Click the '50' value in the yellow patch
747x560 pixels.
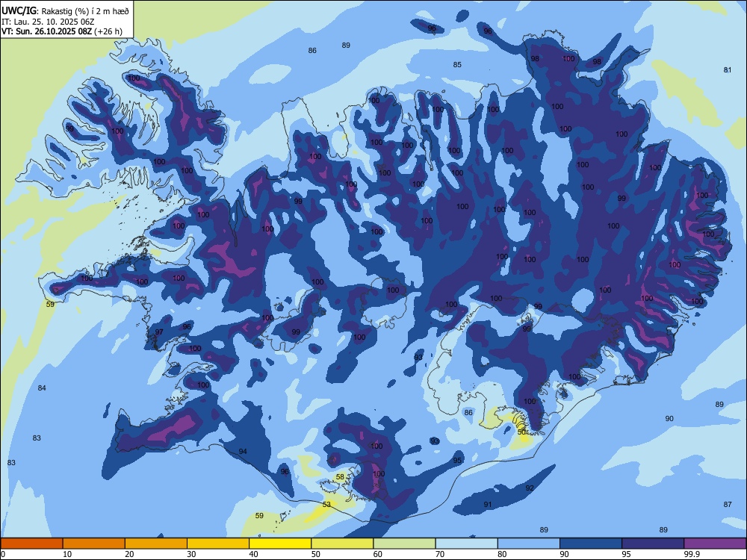click(521, 432)
